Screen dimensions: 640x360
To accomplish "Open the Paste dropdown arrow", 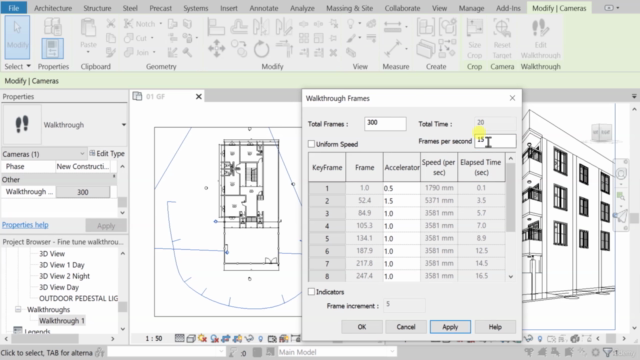I will pyautogui.click(x=88, y=52).
